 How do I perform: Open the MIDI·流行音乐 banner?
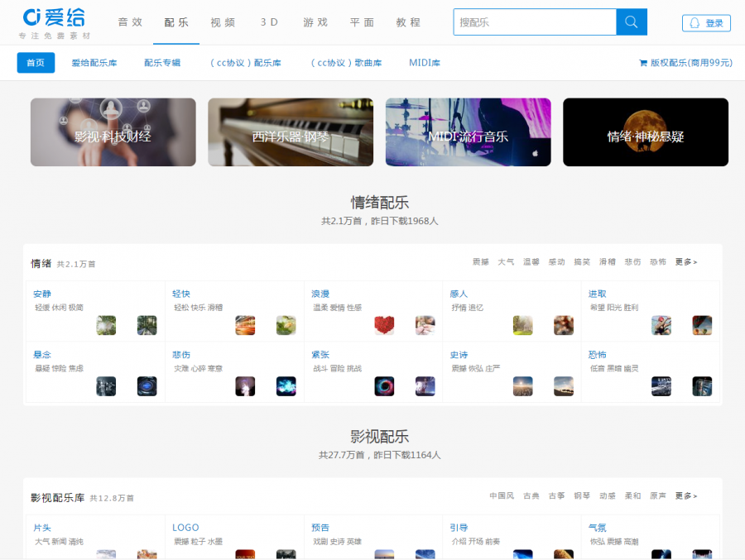468,132
